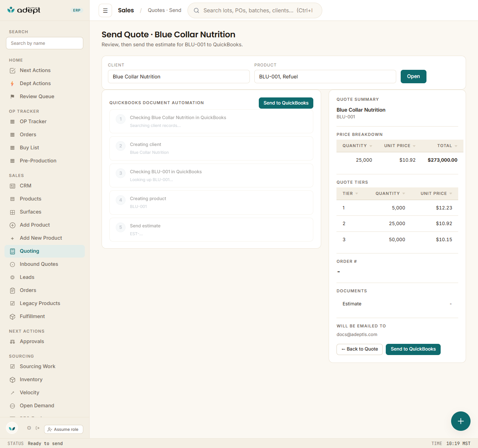
Task: Click tier 1 price $12.23
Action: coord(444,208)
